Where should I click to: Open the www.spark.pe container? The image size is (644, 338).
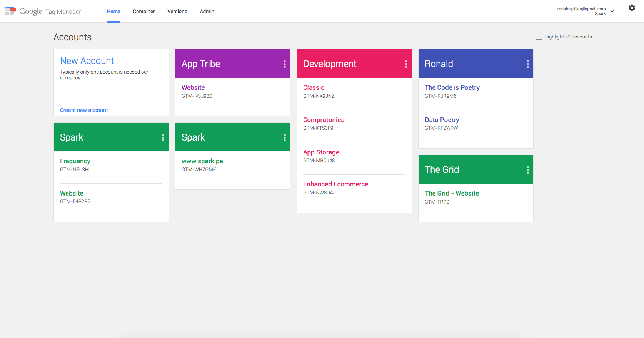(x=202, y=161)
